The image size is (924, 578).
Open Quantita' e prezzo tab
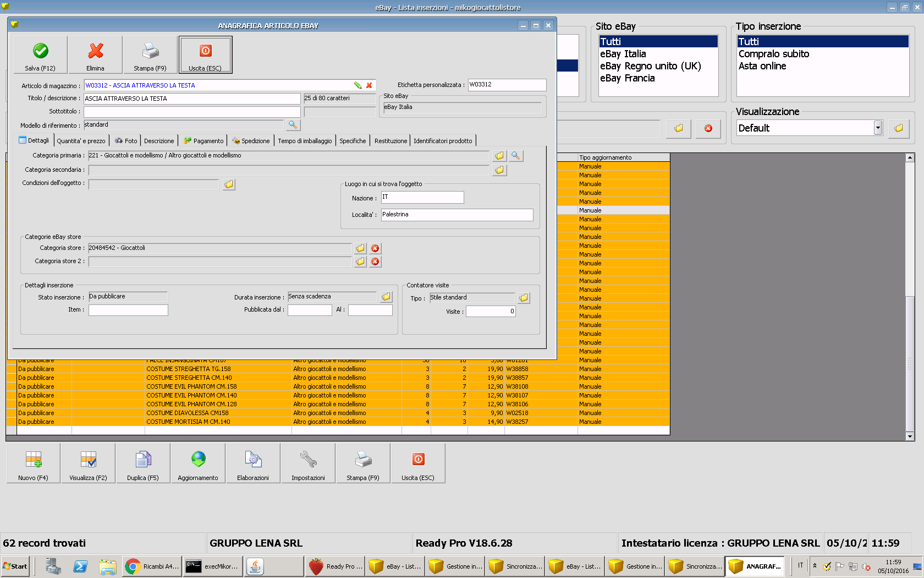pos(81,141)
